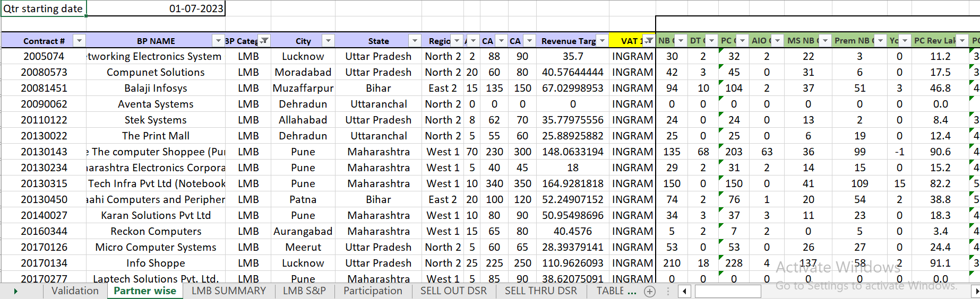Screen dimensions: 980x299
Task: Open the State column filter dropdown
Action: click(415, 41)
